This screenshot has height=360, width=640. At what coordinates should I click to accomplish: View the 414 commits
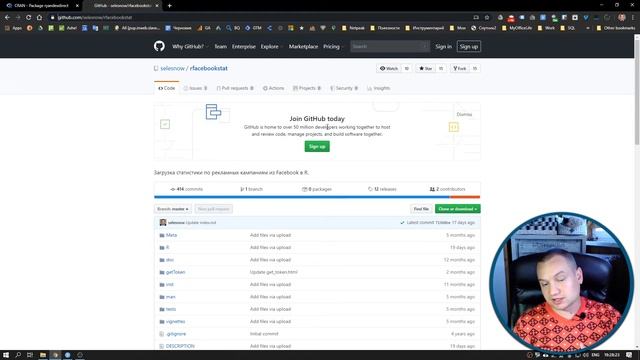187,189
